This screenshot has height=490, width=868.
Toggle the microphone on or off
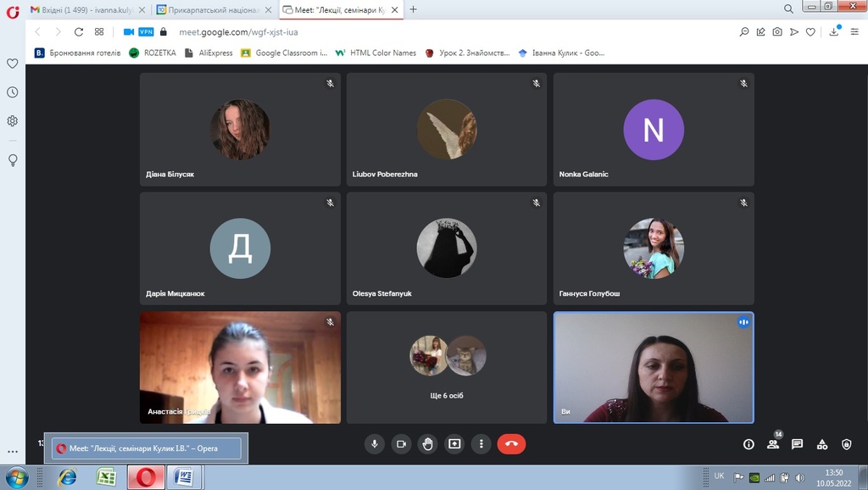[x=375, y=443]
